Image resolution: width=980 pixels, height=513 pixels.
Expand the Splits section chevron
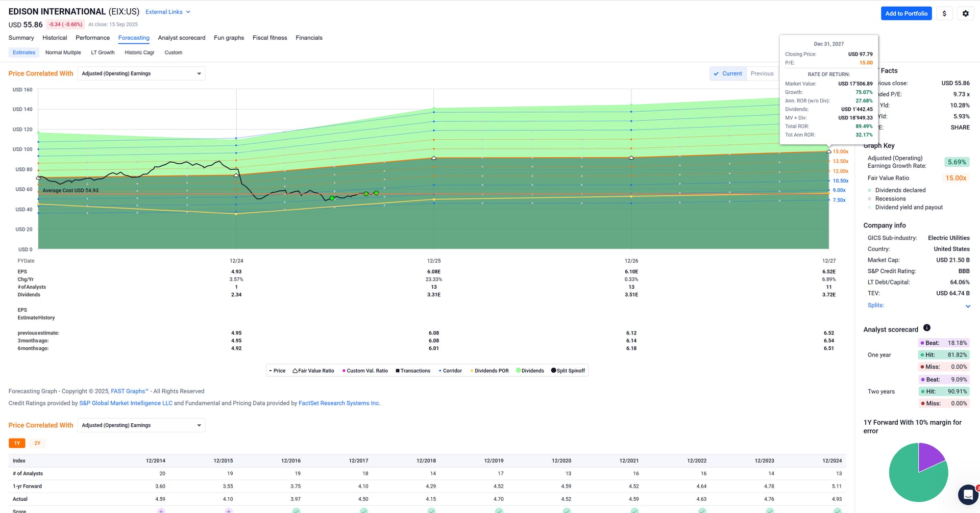pos(968,306)
